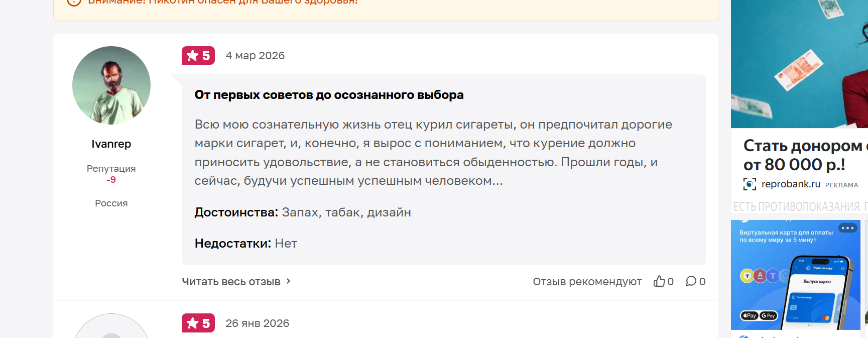Open the review titled "От первых советов до осознанного выбора"
The width and height of the screenshot is (868, 338).
(x=329, y=95)
